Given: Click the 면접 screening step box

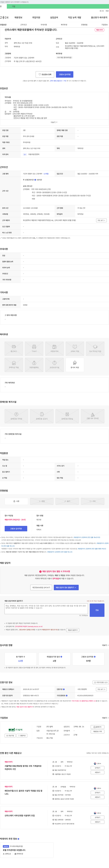Looking at the screenshot, I should (42, 501).
